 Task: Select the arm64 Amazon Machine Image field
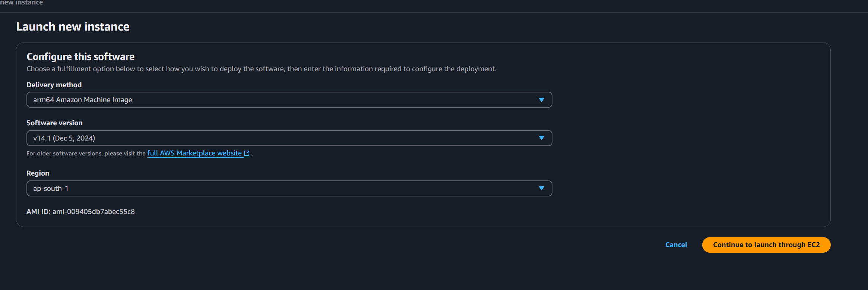click(x=261, y=100)
